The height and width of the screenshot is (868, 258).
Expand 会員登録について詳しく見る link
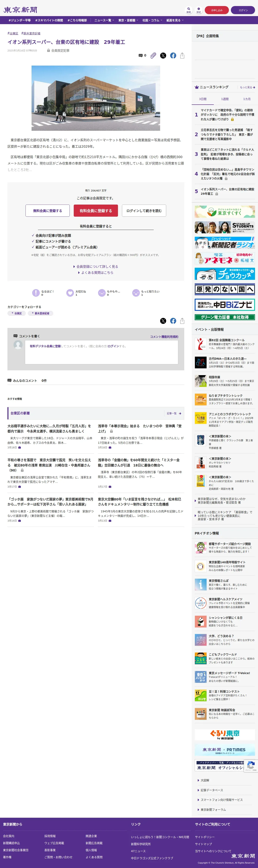(96, 267)
